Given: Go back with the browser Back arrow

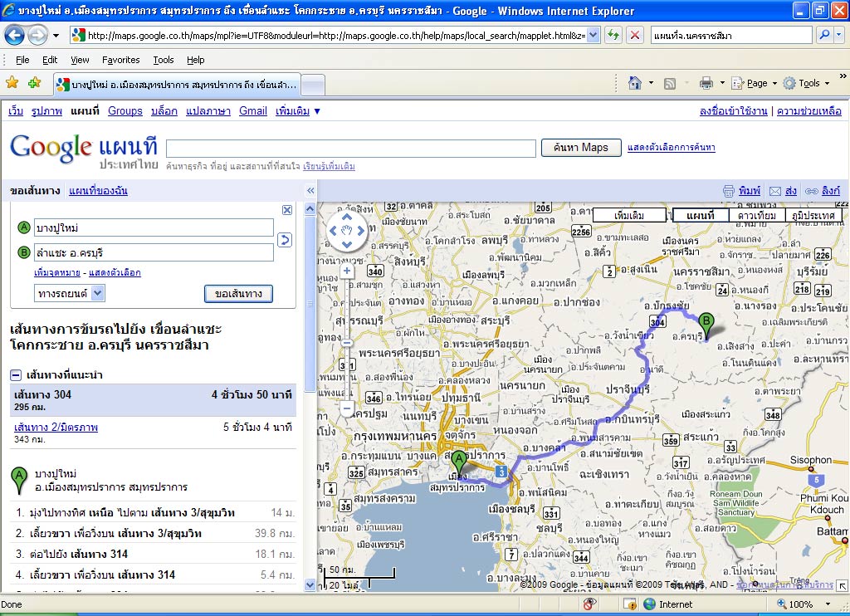Looking at the screenshot, I should (x=15, y=36).
